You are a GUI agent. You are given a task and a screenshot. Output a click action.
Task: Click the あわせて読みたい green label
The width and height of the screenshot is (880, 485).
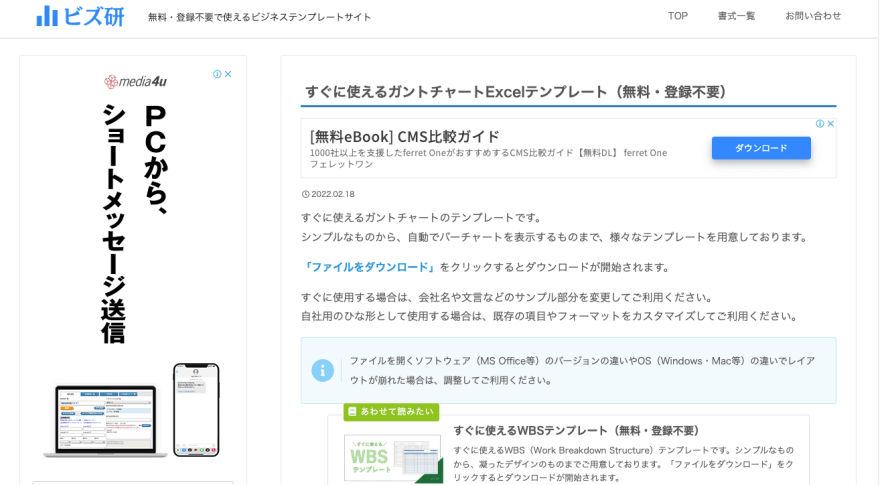[x=391, y=411]
